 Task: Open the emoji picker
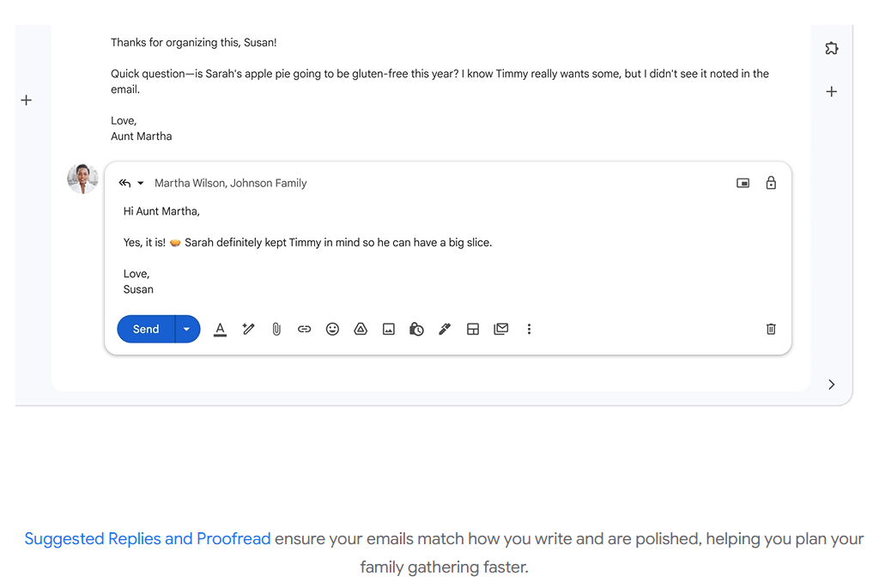tap(332, 329)
